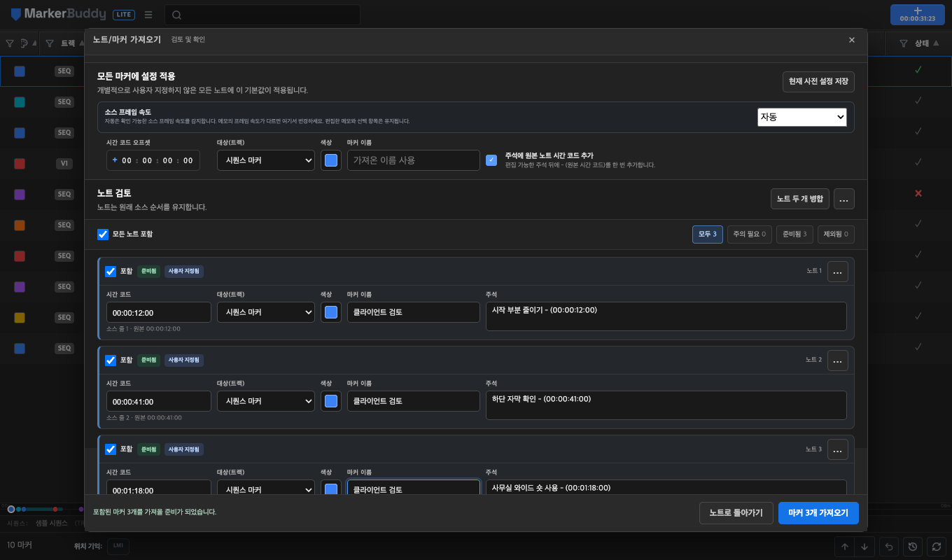Click the LM1 location memory button
Viewport: 952px width, 560px height.
point(118,547)
